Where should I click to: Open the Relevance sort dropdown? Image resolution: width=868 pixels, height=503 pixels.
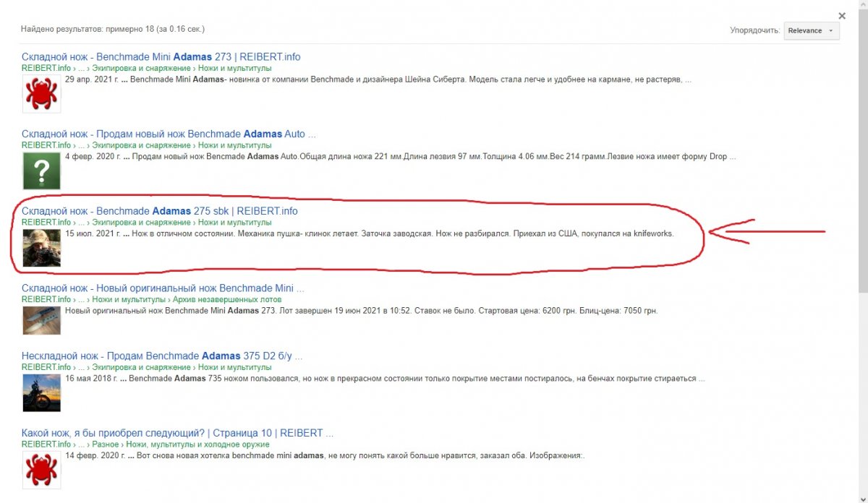[x=811, y=31]
